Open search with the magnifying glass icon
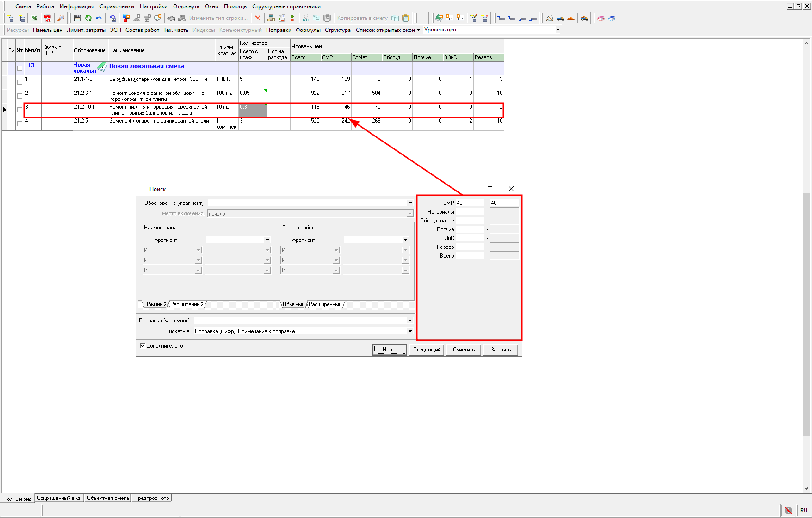 click(61, 18)
